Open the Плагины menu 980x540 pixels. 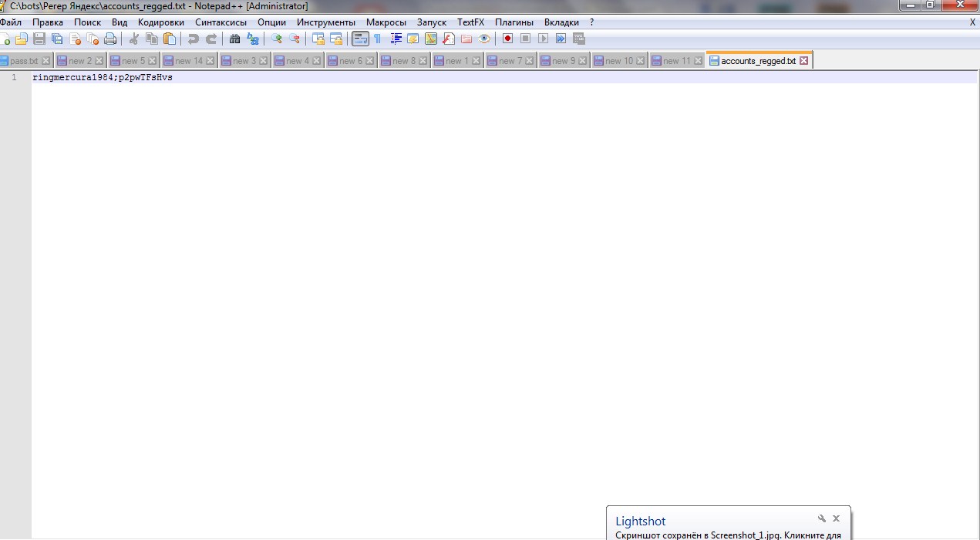coord(514,22)
